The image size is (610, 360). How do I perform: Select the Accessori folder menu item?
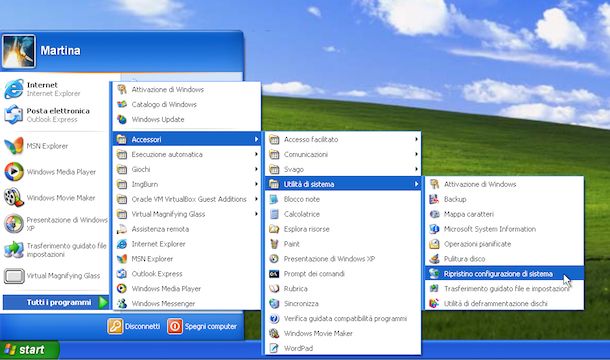click(x=187, y=139)
